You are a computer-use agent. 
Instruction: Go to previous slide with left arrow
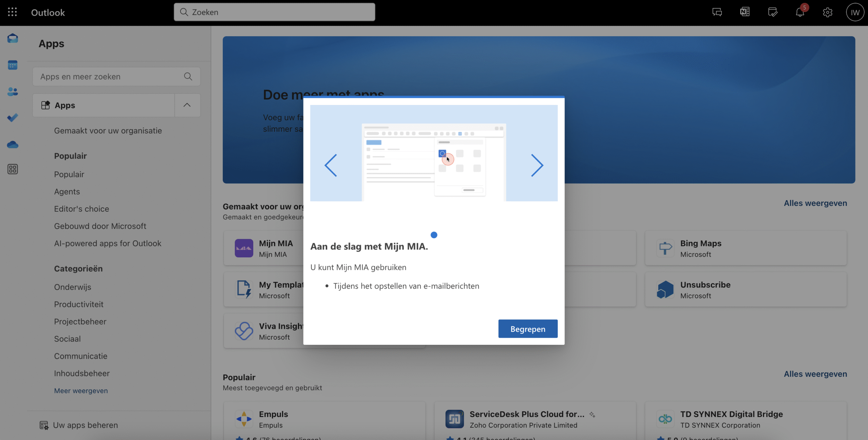pos(331,165)
